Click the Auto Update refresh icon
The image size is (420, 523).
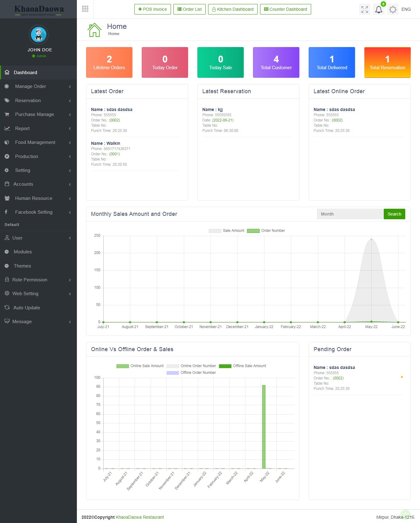click(x=7, y=307)
